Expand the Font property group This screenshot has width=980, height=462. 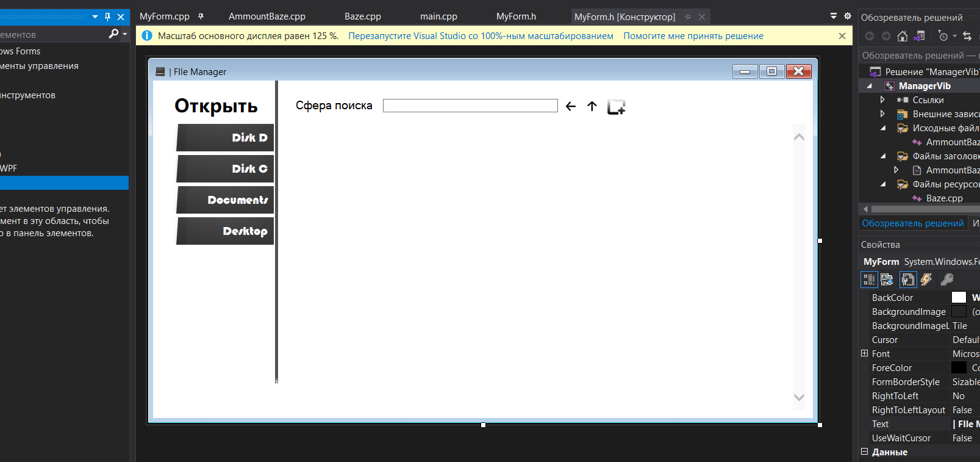click(864, 353)
